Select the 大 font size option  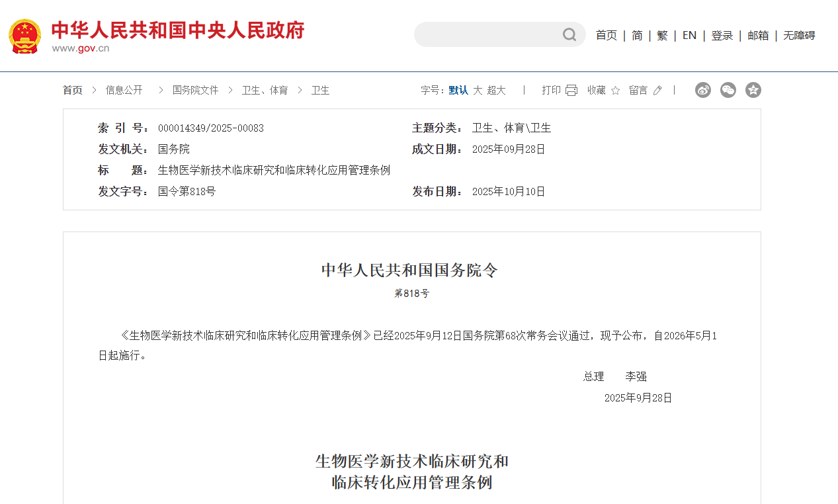tap(477, 89)
